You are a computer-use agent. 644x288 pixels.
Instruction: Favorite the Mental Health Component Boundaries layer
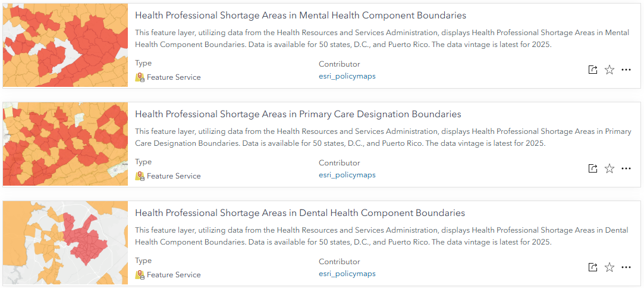pos(610,70)
